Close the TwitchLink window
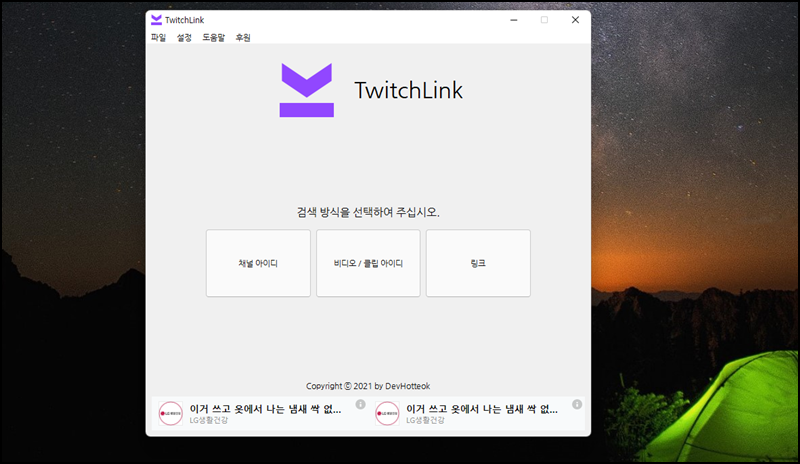800x464 pixels. (575, 20)
